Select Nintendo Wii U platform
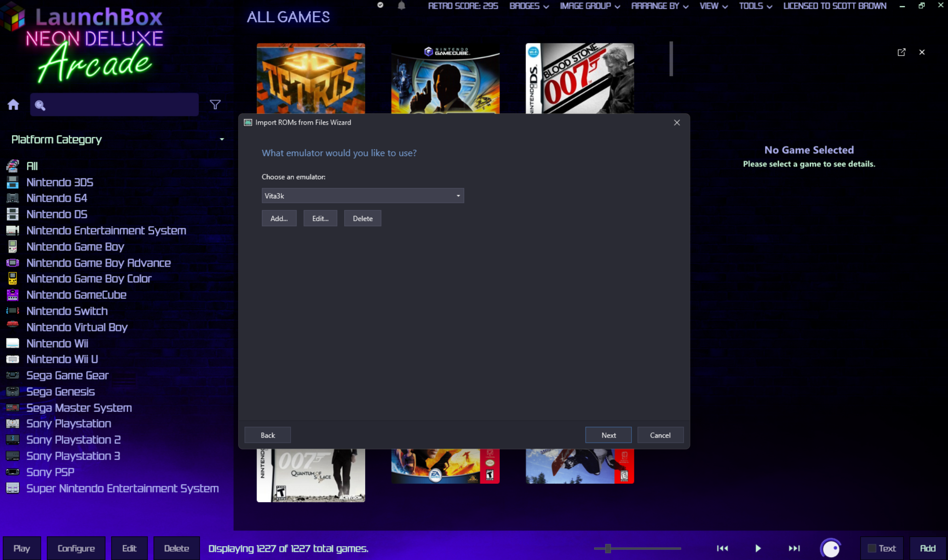This screenshot has width=948, height=560. pyautogui.click(x=62, y=359)
